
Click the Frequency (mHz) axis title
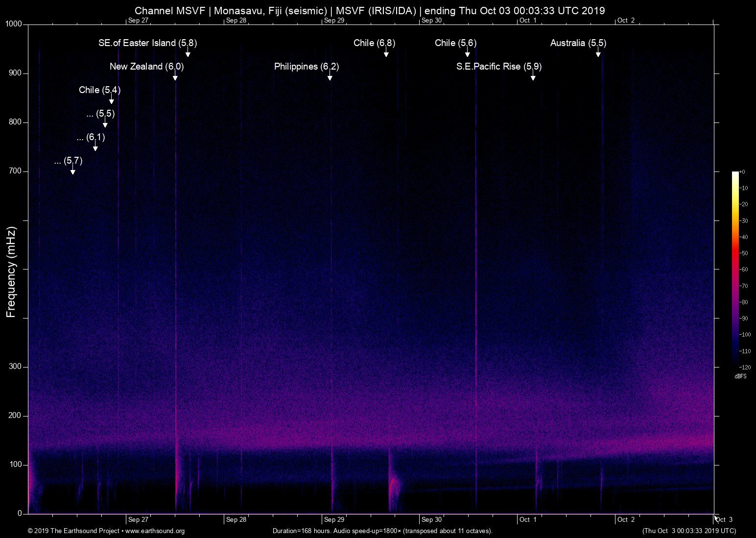11,272
